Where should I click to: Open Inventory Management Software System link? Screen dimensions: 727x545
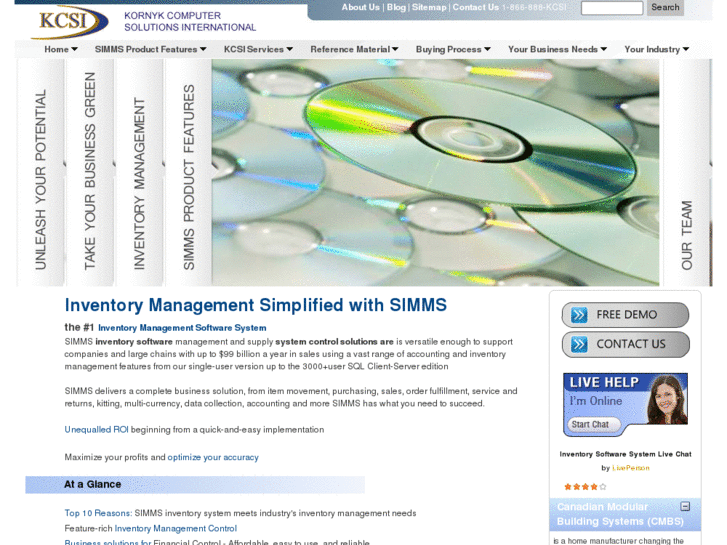click(x=182, y=328)
